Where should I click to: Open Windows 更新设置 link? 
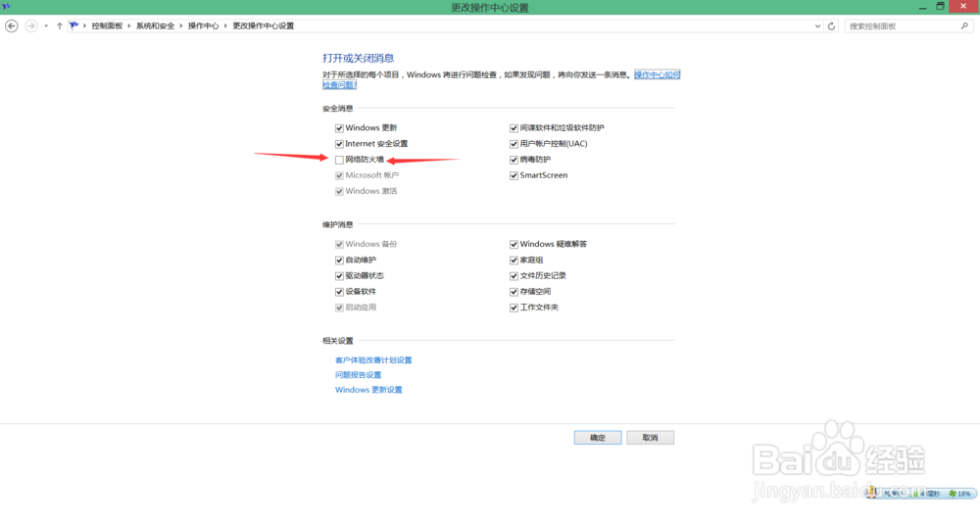click(368, 390)
